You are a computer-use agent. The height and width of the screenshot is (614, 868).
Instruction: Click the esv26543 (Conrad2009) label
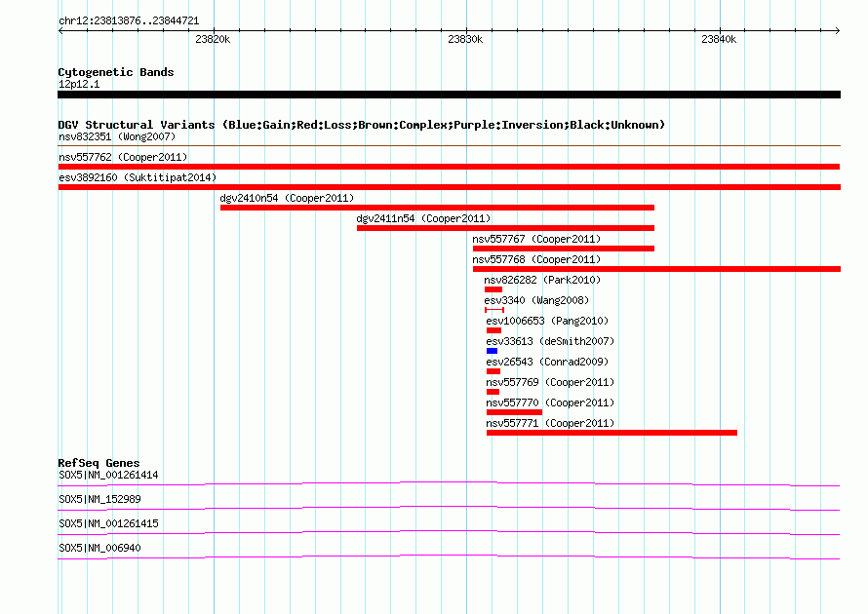547,362
